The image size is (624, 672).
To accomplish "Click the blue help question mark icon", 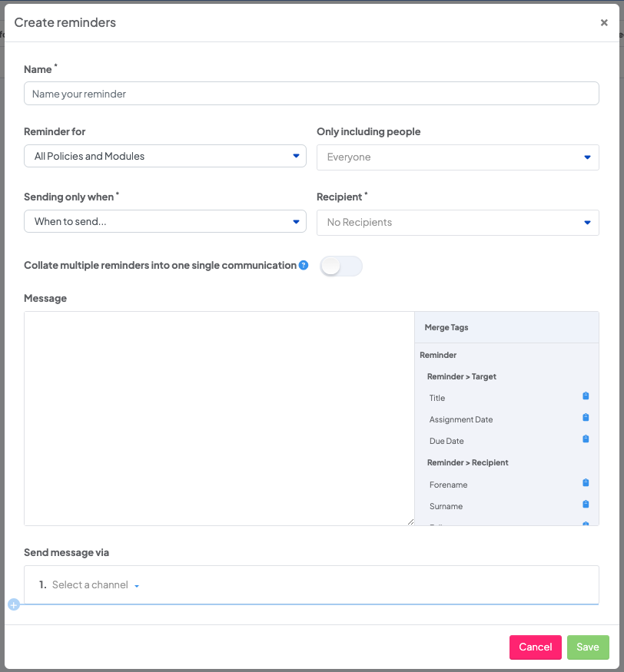I will click(304, 266).
